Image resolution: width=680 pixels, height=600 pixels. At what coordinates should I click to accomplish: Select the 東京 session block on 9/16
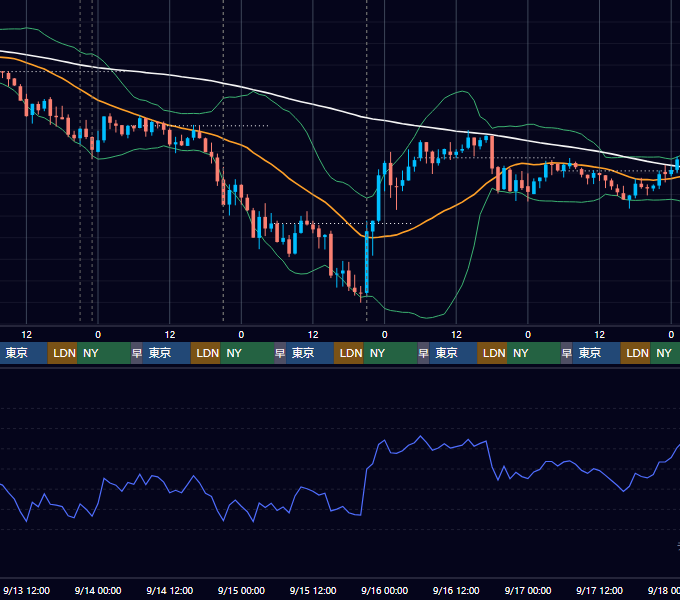(453, 353)
